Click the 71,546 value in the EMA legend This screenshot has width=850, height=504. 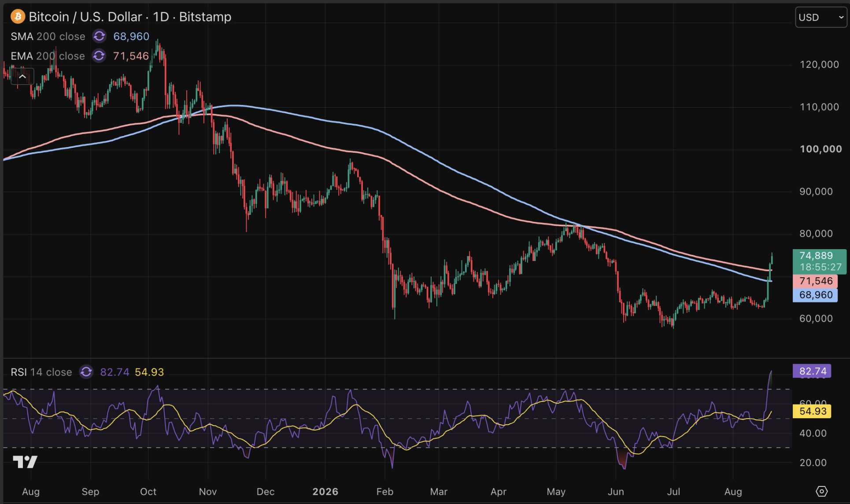(131, 56)
